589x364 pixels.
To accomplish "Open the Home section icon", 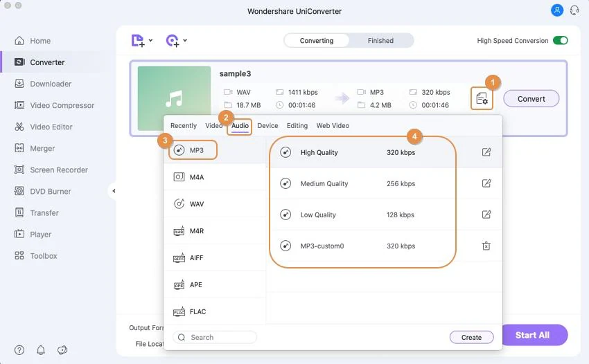I will (x=19, y=41).
